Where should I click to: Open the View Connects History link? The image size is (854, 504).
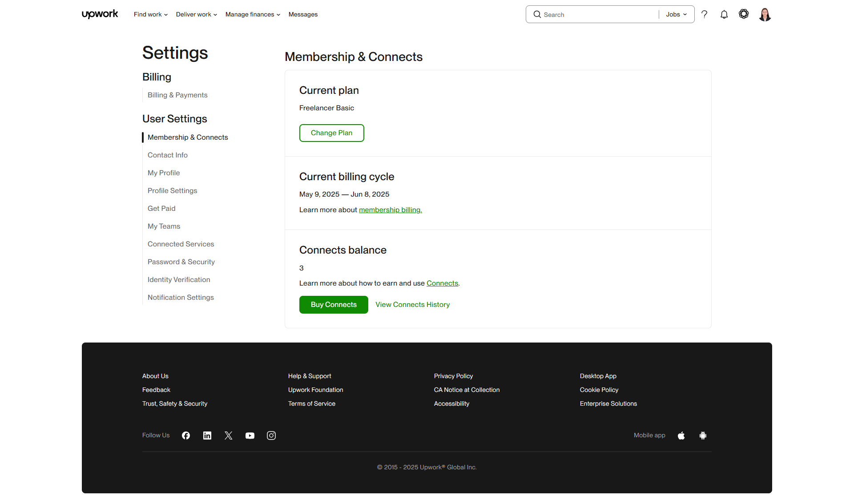coord(412,305)
